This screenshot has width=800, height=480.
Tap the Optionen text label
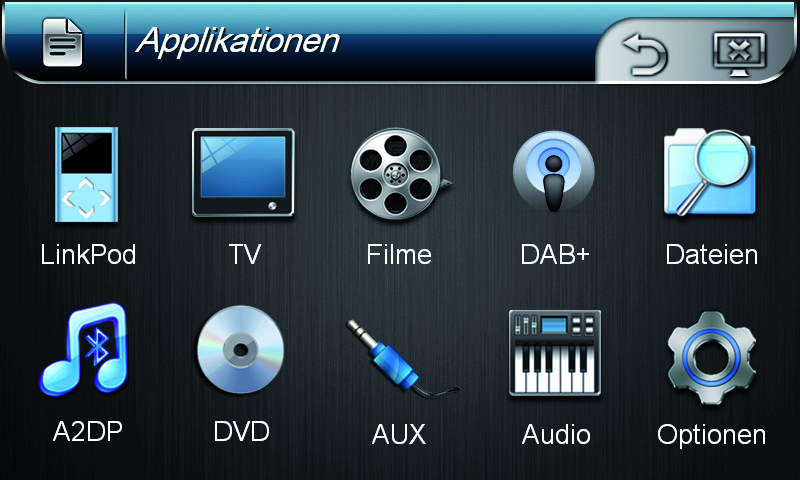click(x=711, y=435)
